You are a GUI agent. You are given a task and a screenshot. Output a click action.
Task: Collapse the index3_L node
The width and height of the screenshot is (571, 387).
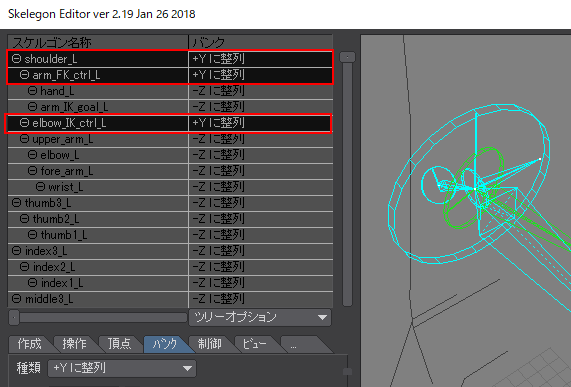pyautogui.click(x=16, y=251)
